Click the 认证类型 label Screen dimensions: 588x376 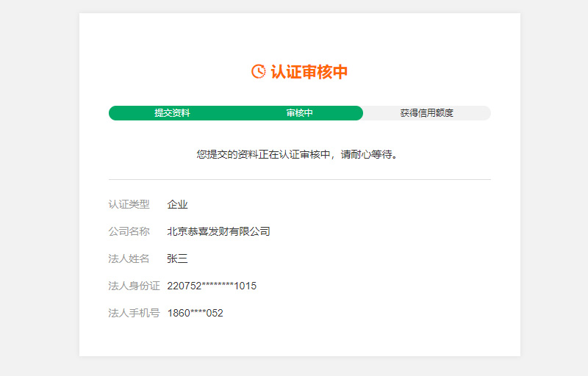point(129,204)
